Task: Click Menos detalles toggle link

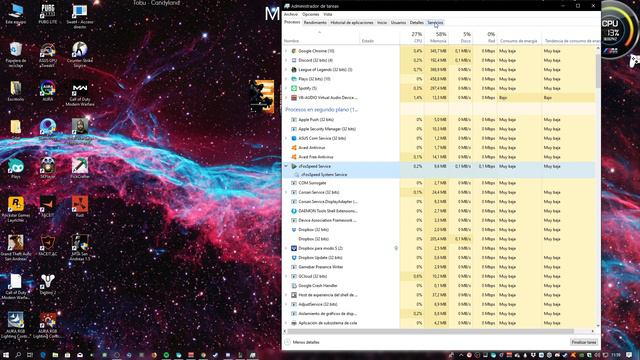Action: [302, 342]
